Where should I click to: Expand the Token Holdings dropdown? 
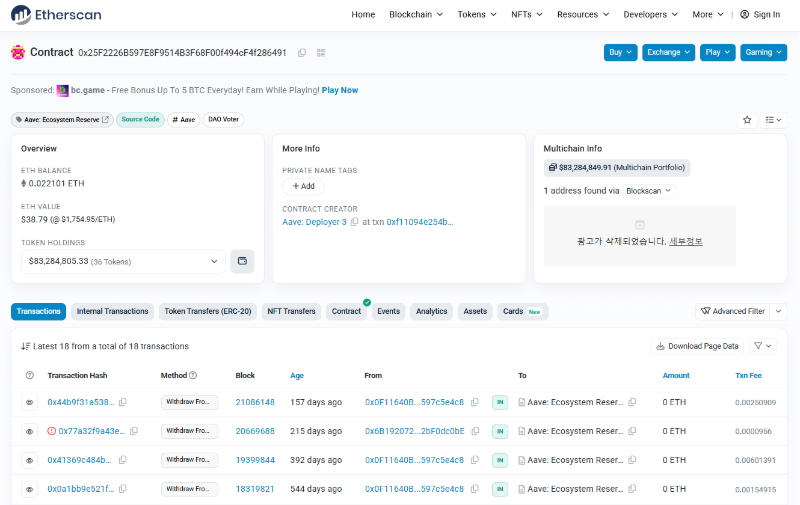[123, 261]
